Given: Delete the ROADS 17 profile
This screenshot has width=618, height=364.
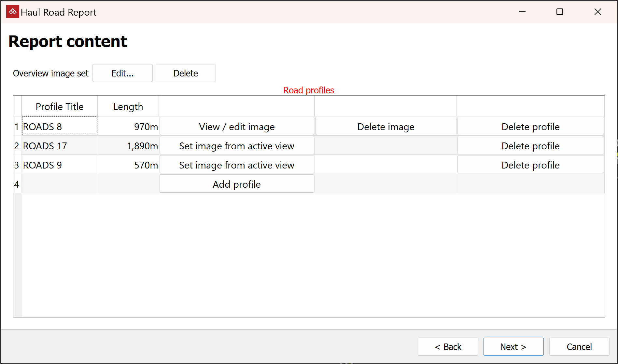Looking at the screenshot, I should (530, 146).
